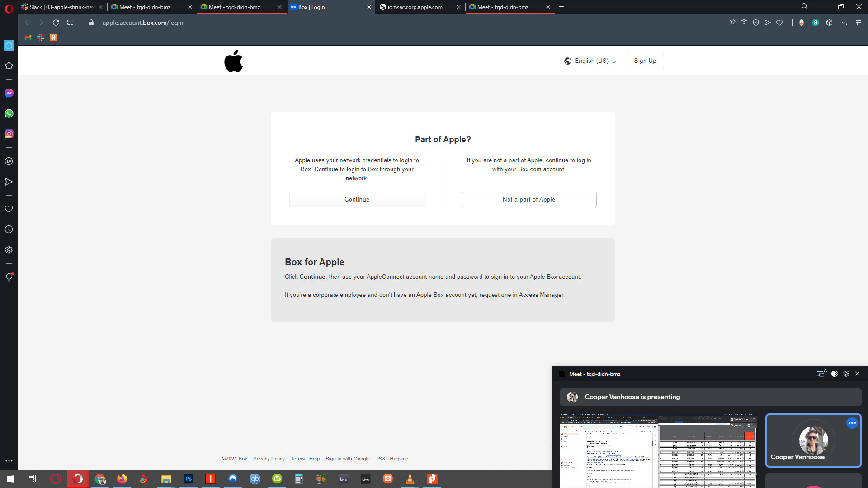Viewport: 868px width, 488px height.
Task: Add page to bookmarks heart icon
Action: [779, 23]
